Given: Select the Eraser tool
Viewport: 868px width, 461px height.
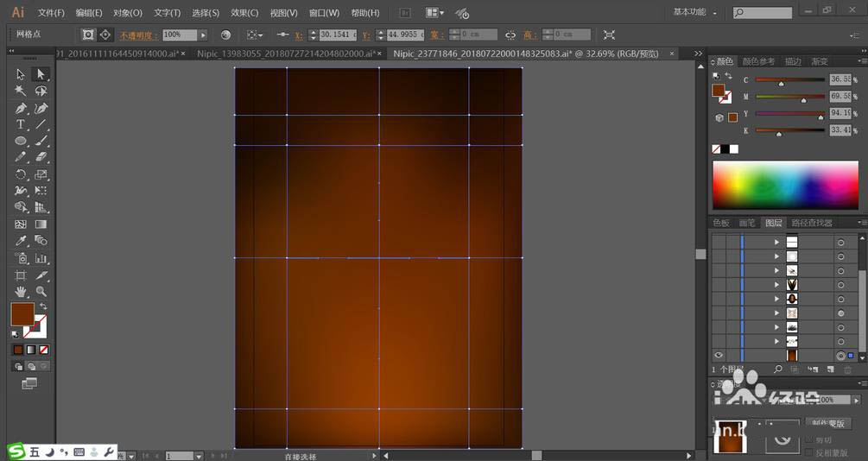Looking at the screenshot, I should coord(41,157).
